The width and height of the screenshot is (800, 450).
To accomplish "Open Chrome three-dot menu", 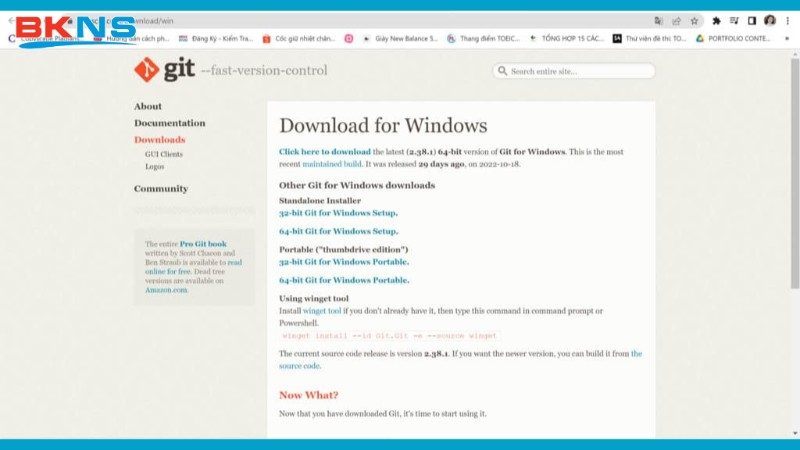I will pyautogui.click(x=788, y=21).
